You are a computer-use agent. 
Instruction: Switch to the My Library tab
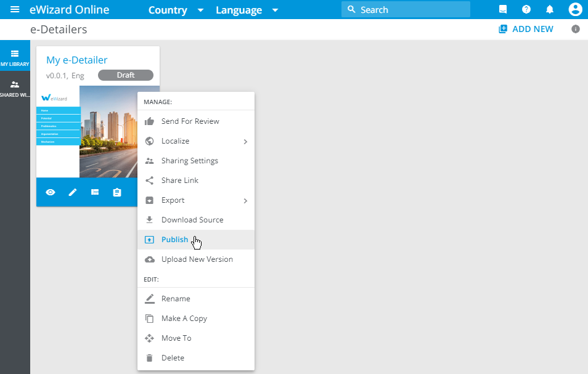[15, 57]
